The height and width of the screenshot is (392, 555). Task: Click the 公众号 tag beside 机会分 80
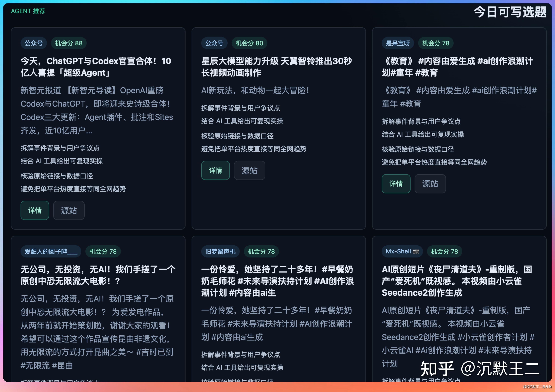(214, 43)
